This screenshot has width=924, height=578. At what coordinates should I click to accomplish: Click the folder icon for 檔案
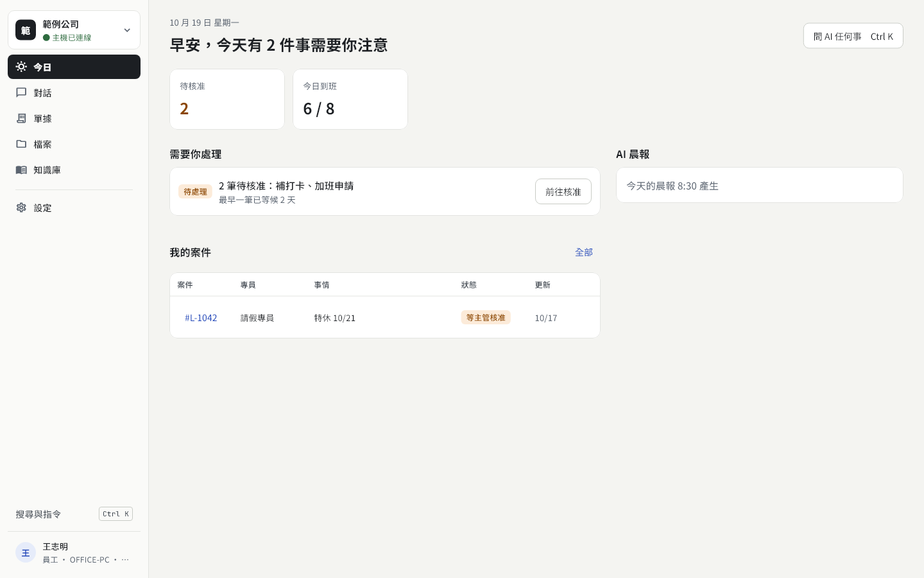tap(21, 144)
